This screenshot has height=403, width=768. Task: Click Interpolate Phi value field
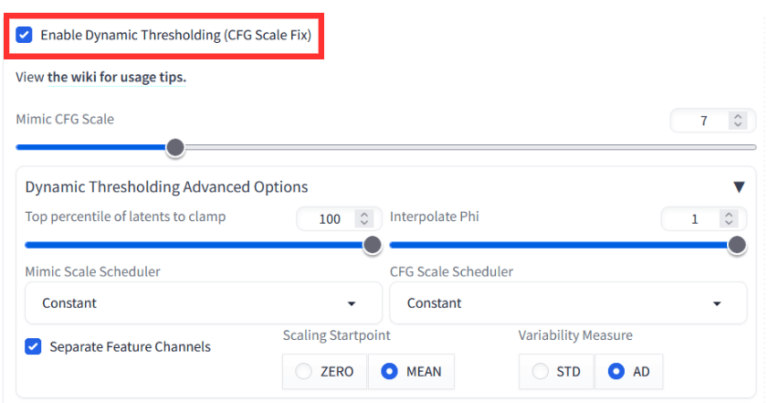click(692, 218)
